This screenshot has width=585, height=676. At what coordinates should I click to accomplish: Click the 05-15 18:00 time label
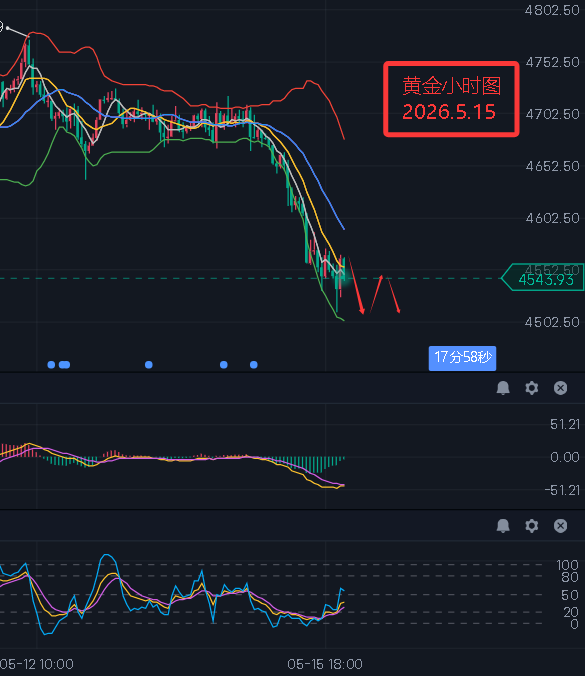pos(325,664)
